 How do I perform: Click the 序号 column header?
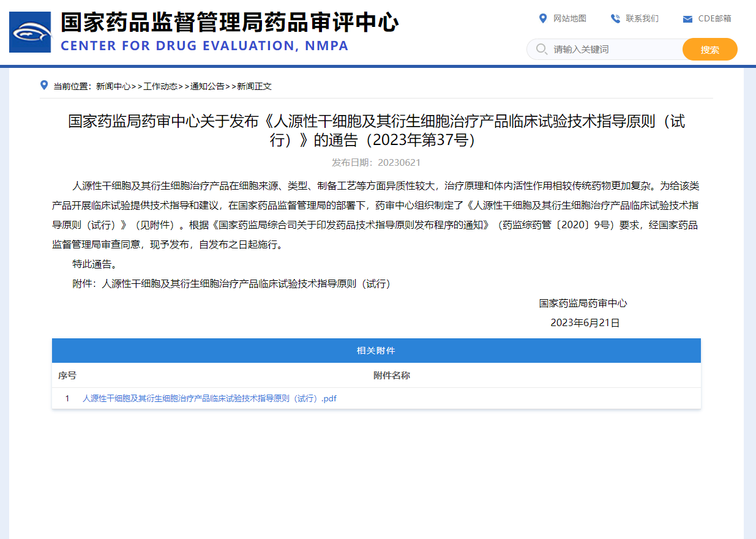click(x=67, y=375)
